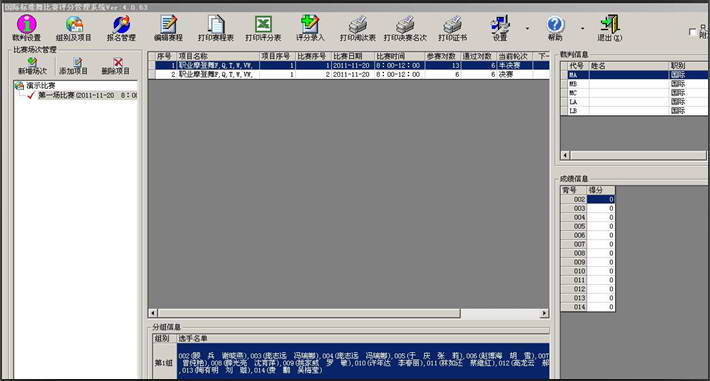
Task: Open 帮助 help toolbar icon
Action: click(555, 29)
